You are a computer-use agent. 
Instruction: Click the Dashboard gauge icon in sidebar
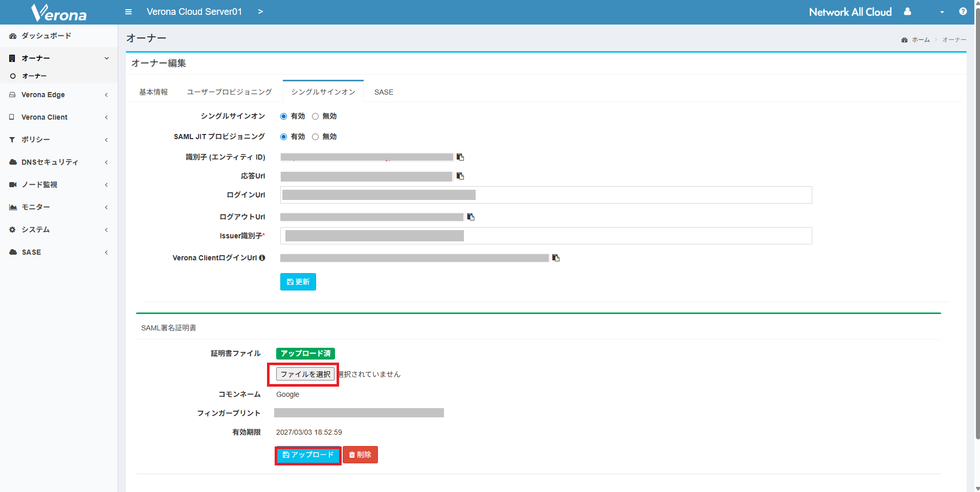click(x=13, y=36)
